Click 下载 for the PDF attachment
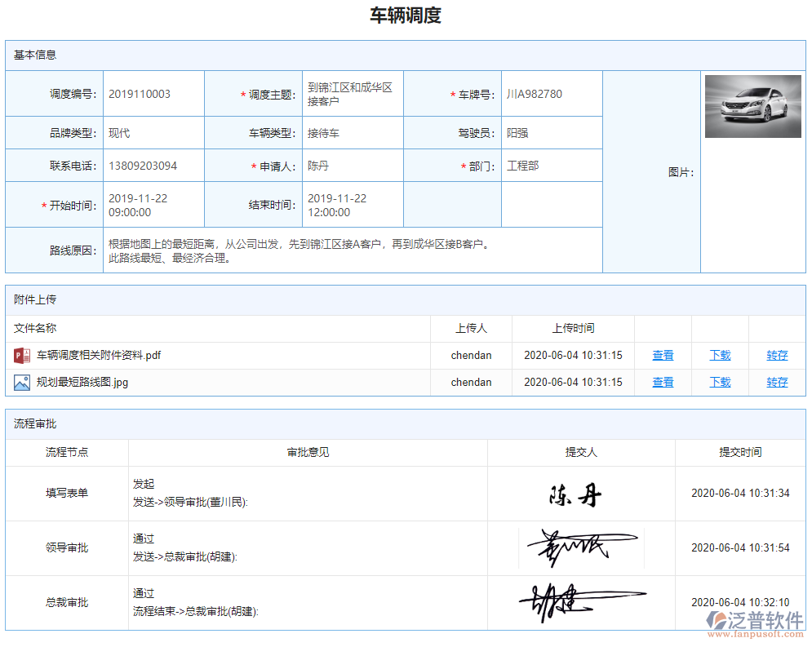This screenshot has height=647, width=812. tap(719, 355)
